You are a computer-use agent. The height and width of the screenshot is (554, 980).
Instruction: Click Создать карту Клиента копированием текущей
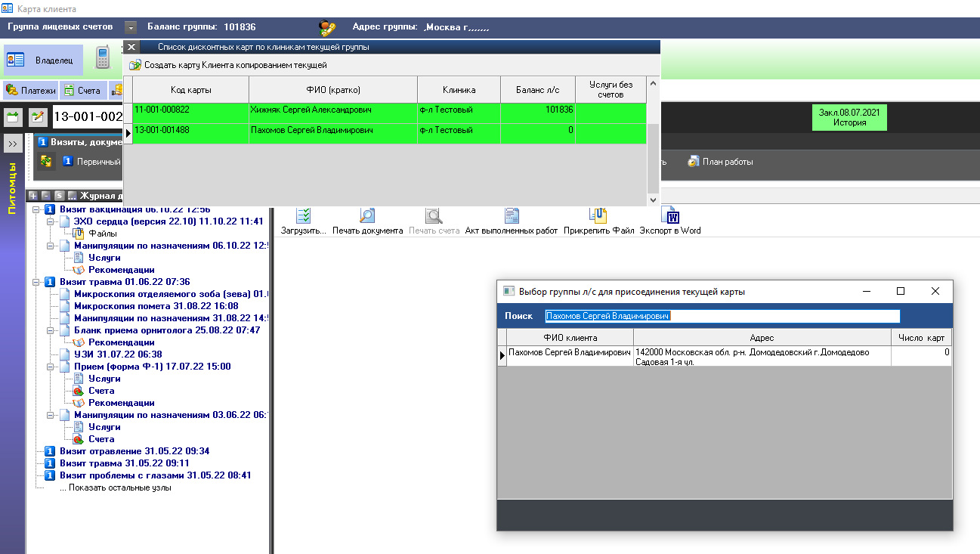click(x=235, y=65)
